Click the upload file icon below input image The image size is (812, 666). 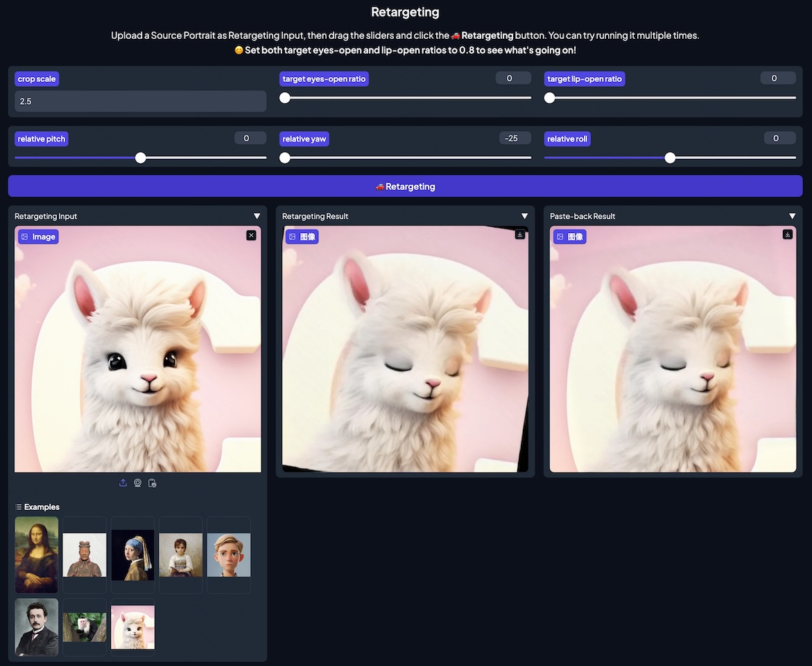pos(123,483)
